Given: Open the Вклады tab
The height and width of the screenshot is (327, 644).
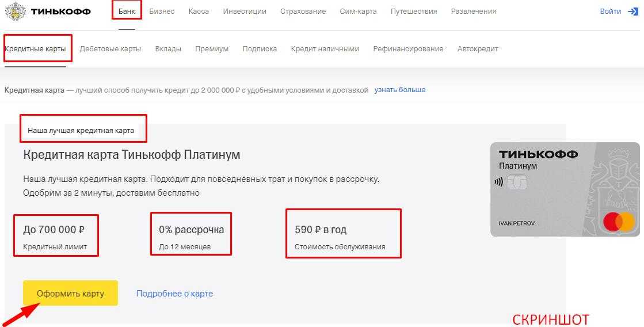Looking at the screenshot, I should [168, 49].
